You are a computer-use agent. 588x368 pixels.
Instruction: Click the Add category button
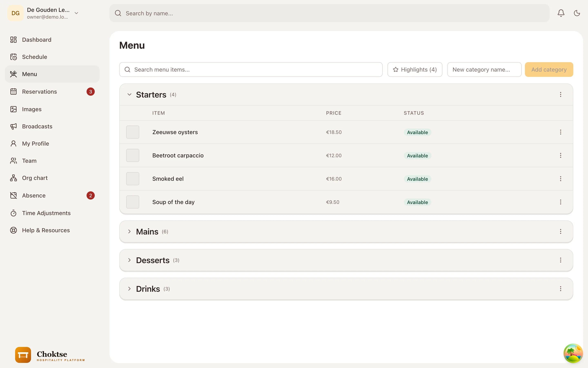(x=549, y=70)
